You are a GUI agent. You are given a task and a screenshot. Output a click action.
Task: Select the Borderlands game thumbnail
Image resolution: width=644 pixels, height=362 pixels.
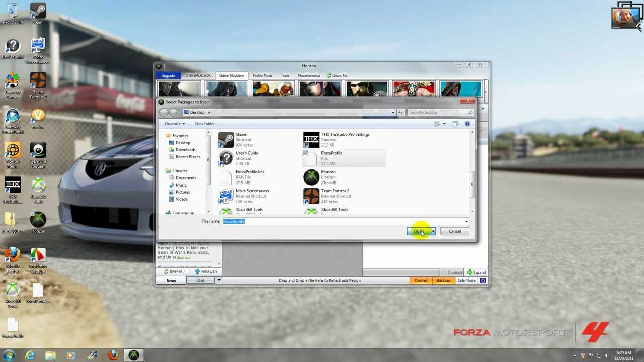414,88
